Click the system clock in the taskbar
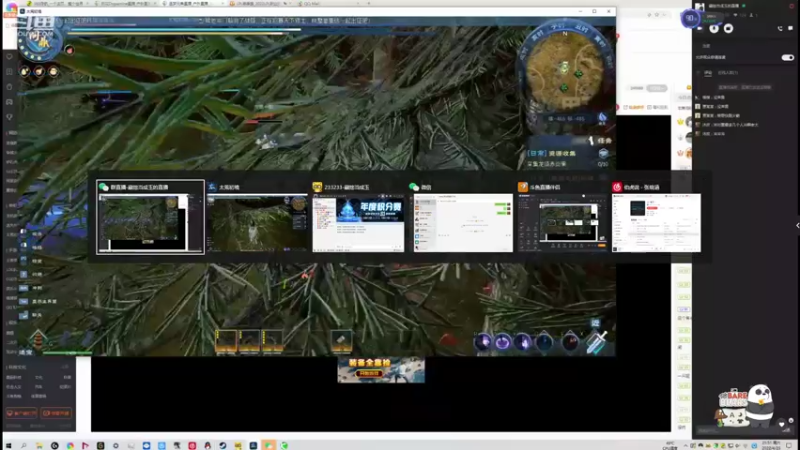The width and height of the screenshot is (800, 450). tap(771, 445)
